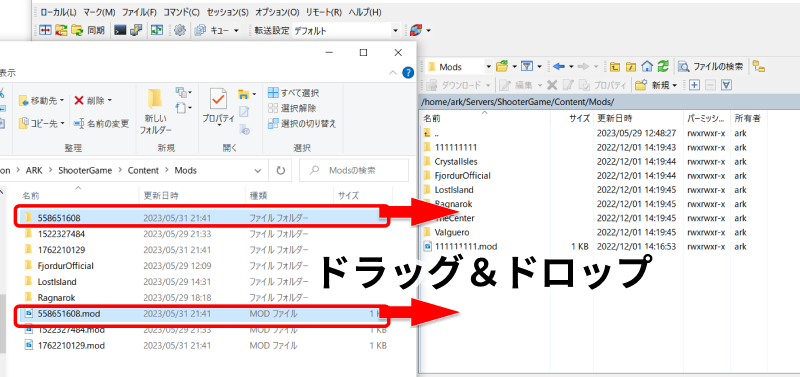Click the 新規 new button in WinSCP
The image size is (800, 377).
pyautogui.click(x=656, y=85)
